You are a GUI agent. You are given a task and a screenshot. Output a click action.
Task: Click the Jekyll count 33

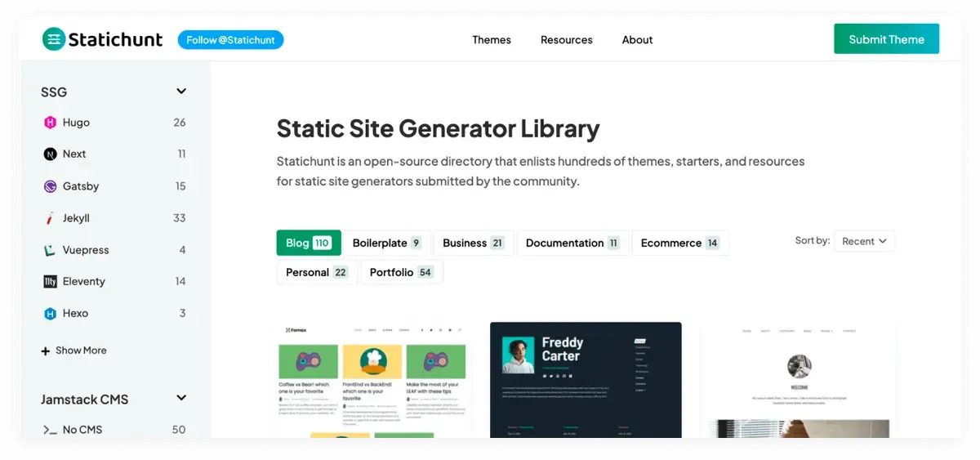point(180,218)
